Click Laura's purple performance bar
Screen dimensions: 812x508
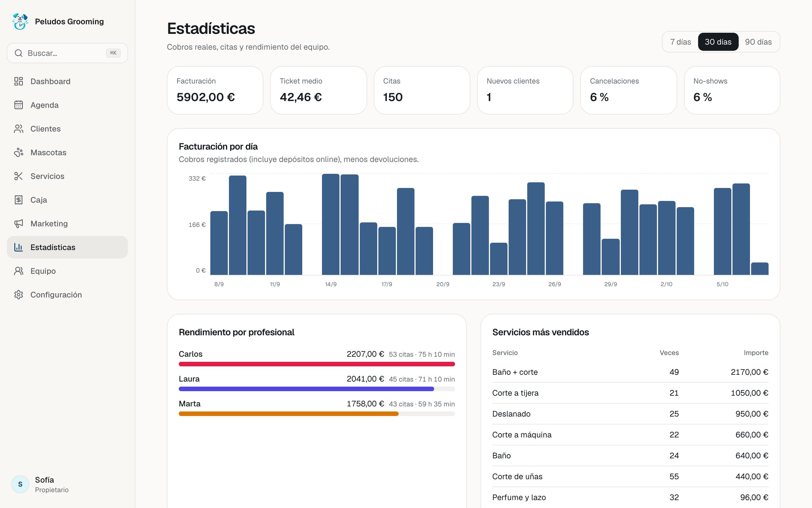point(306,389)
